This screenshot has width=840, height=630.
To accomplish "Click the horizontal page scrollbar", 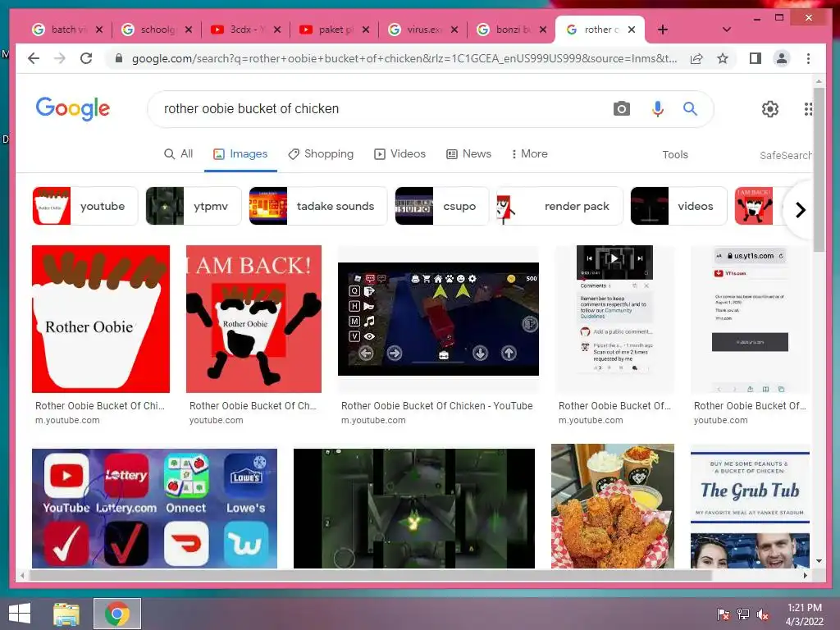I will click(x=371, y=575).
